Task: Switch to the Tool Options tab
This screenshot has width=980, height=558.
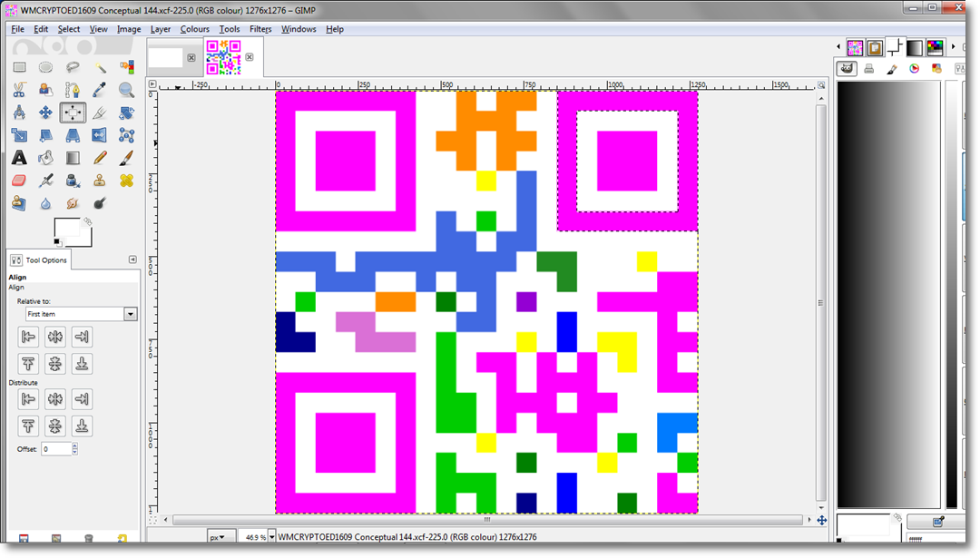Action: (x=39, y=259)
